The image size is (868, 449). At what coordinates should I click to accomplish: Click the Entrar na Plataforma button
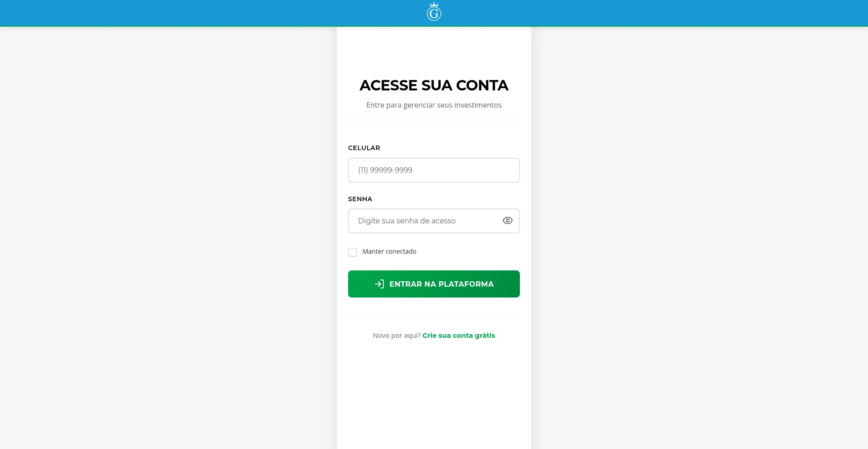tap(434, 284)
